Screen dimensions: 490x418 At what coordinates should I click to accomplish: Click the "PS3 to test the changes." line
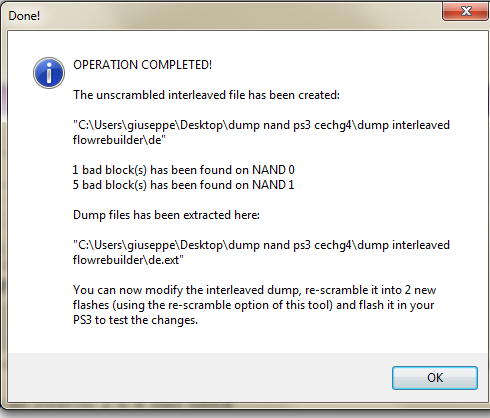(x=135, y=320)
